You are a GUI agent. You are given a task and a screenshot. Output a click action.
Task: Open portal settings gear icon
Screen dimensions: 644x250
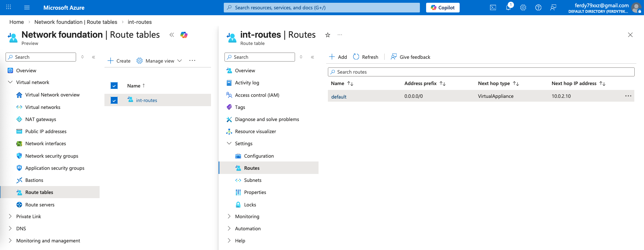pyautogui.click(x=523, y=8)
